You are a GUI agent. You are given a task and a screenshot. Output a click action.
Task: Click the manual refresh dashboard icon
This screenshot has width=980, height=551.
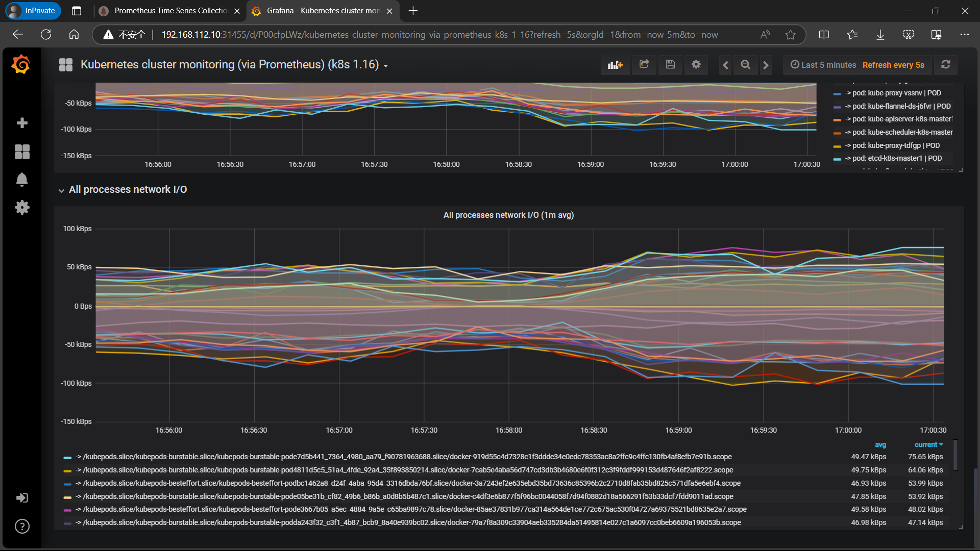point(946,65)
